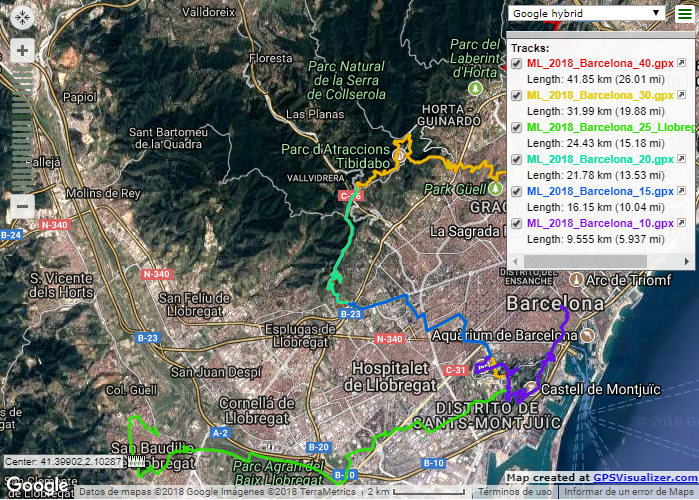Uncheck the ML_2018_Barcelona_40.gpx track
Image resolution: width=699 pixels, height=500 pixels.
coord(516,64)
